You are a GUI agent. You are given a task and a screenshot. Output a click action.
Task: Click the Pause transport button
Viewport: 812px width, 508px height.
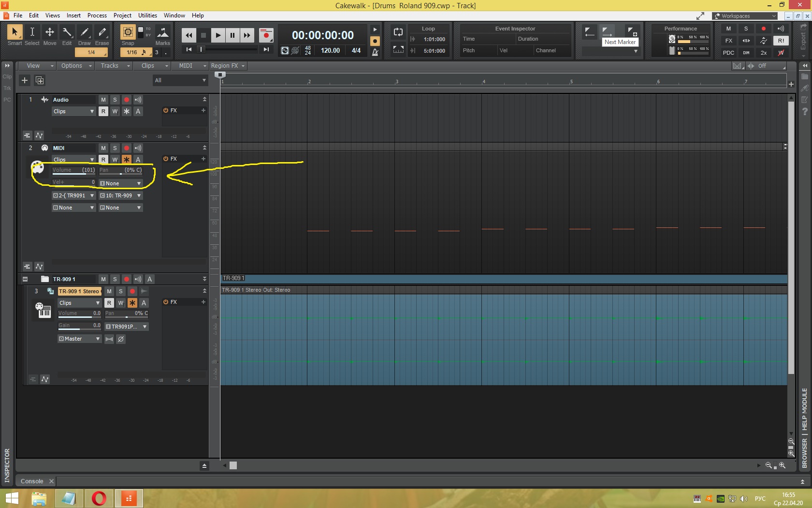pyautogui.click(x=232, y=35)
